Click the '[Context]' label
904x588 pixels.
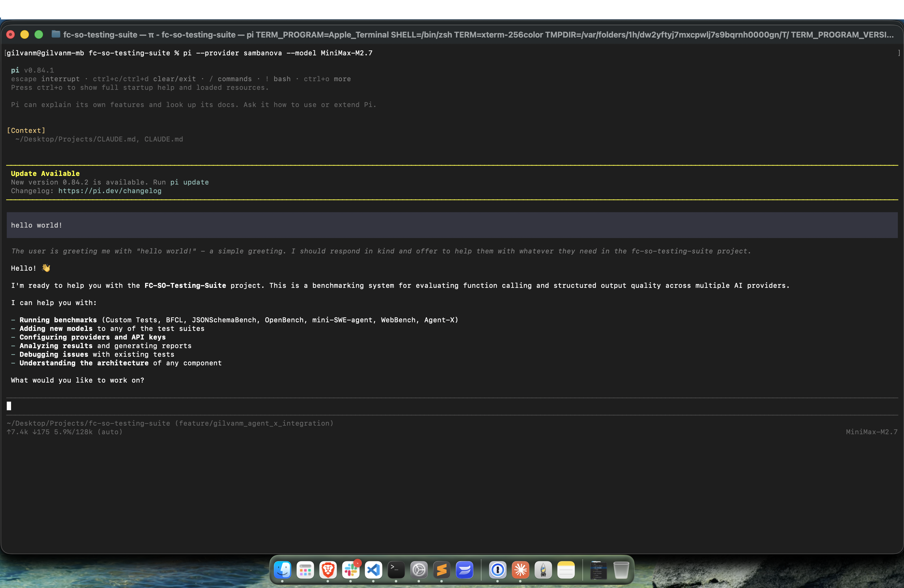tap(26, 130)
